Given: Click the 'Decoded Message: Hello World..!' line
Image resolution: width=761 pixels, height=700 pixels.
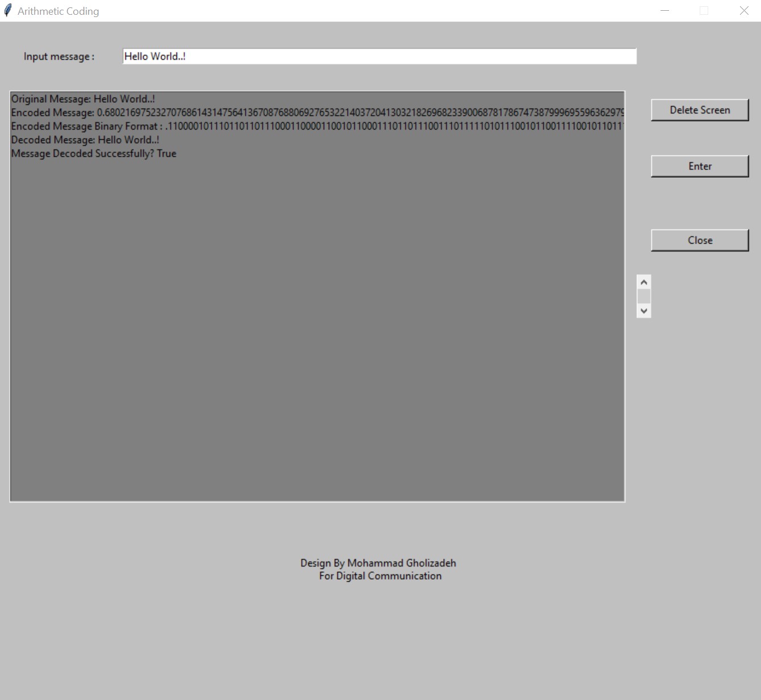Looking at the screenshot, I should coord(85,140).
